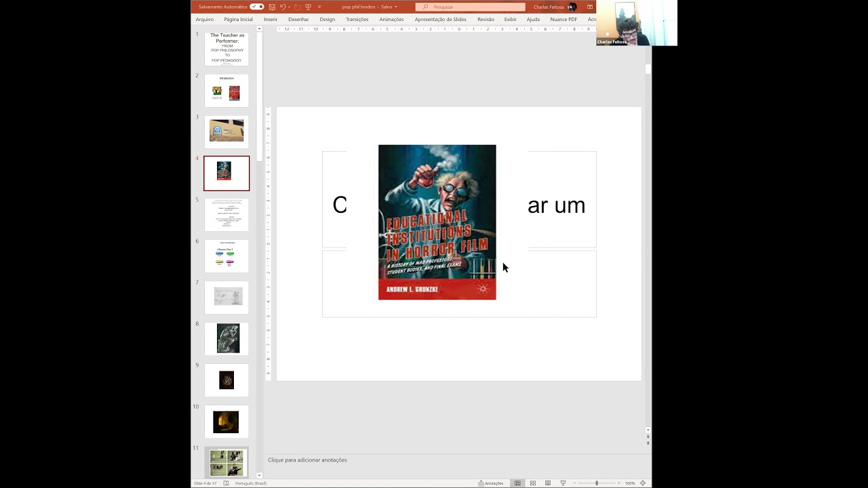Select slide 6 thumbnail with colored buttons

pyautogui.click(x=226, y=256)
